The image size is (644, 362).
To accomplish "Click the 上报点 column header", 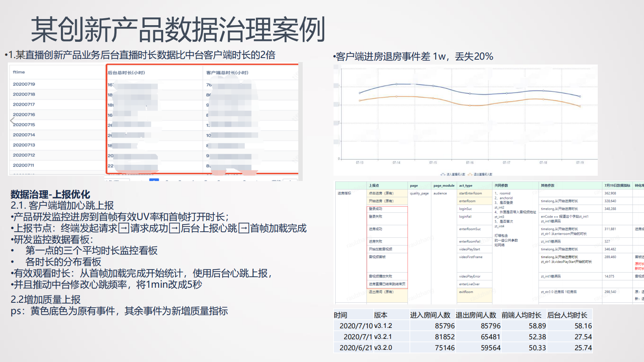I will [x=374, y=185].
